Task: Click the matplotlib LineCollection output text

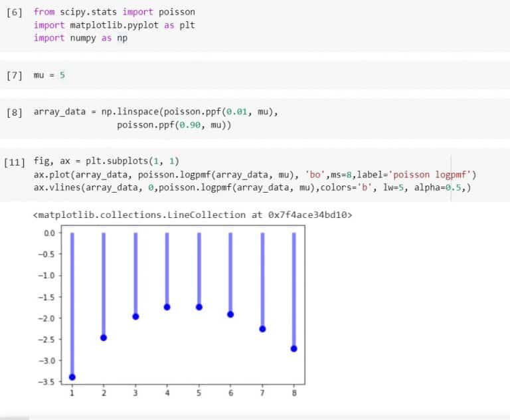Action: [193, 215]
